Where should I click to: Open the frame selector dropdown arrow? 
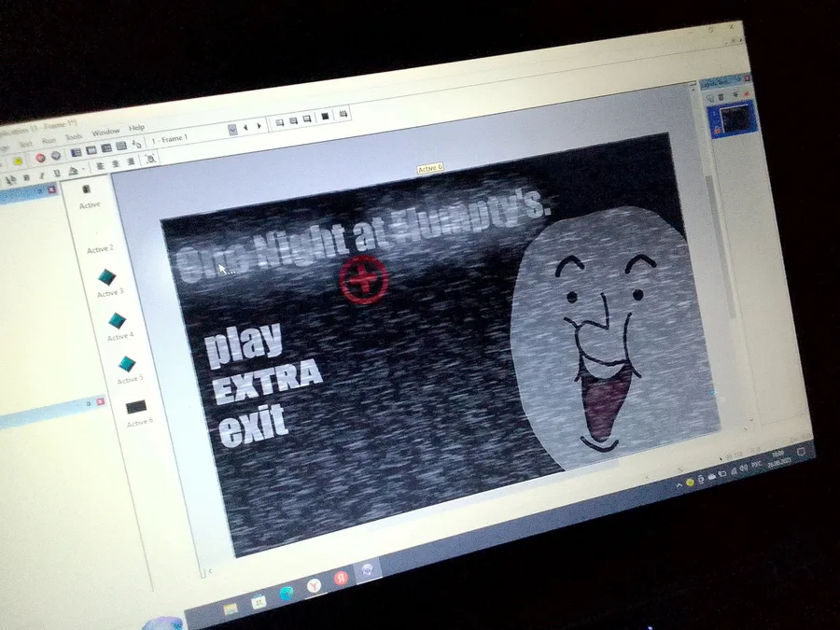(232, 130)
